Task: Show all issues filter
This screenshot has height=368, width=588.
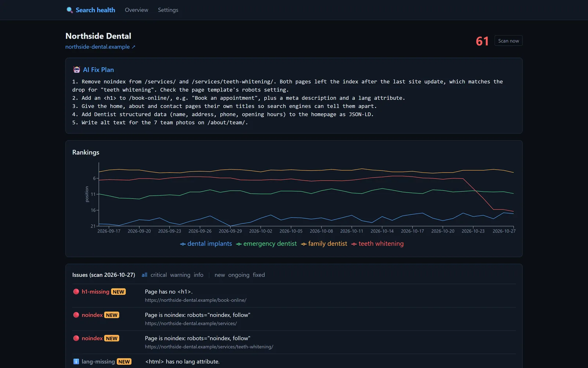Action: tap(144, 275)
